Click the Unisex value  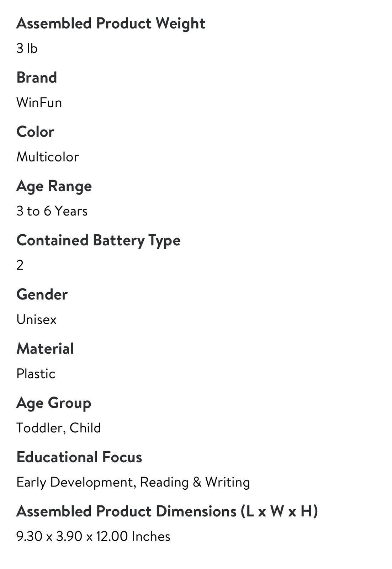tap(36, 319)
